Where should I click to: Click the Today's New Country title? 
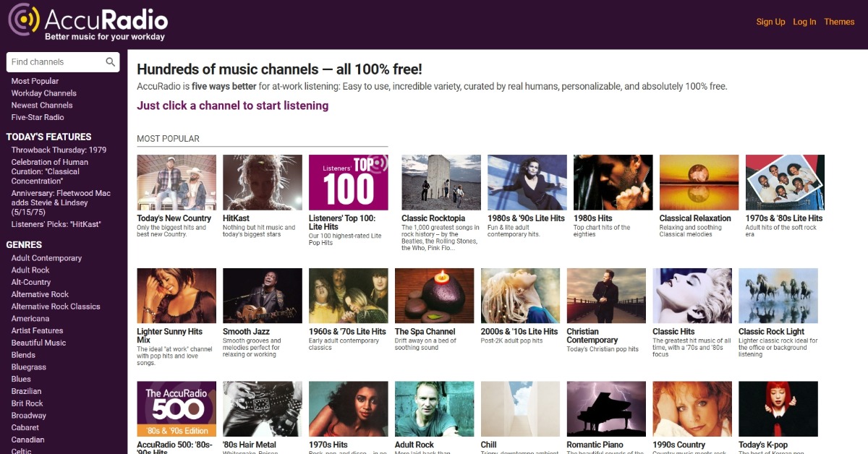(x=174, y=218)
